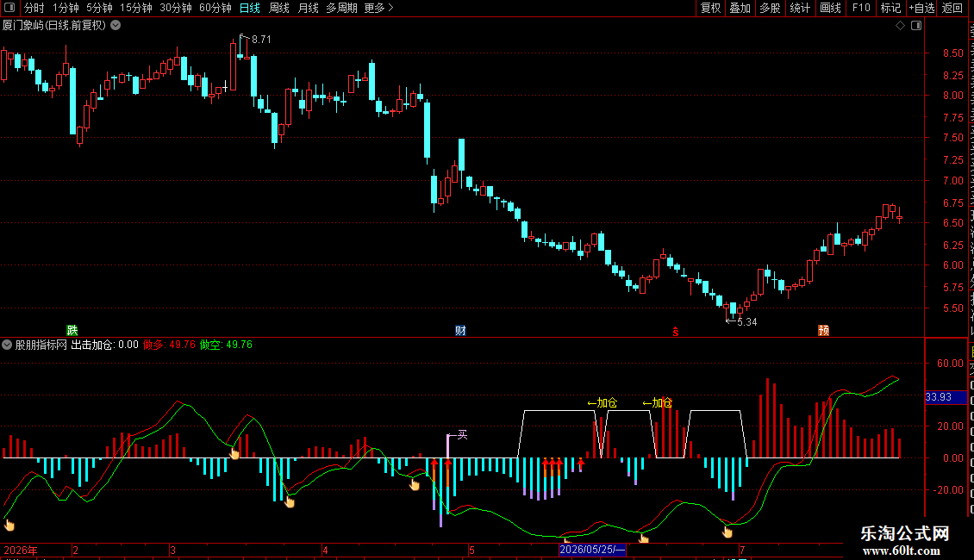The height and width of the screenshot is (560, 974).
Task: Switch to 5分钟 period
Action: 99,8
